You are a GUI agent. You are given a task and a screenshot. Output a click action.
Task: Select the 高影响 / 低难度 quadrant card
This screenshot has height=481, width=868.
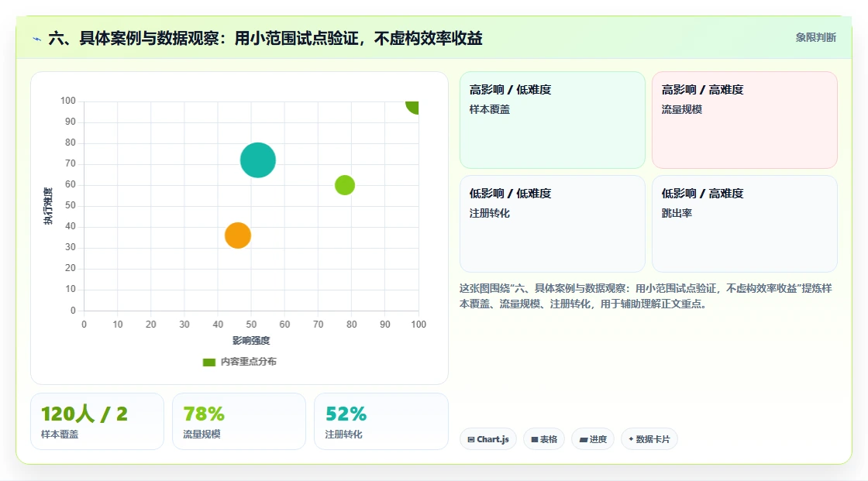[x=553, y=119]
